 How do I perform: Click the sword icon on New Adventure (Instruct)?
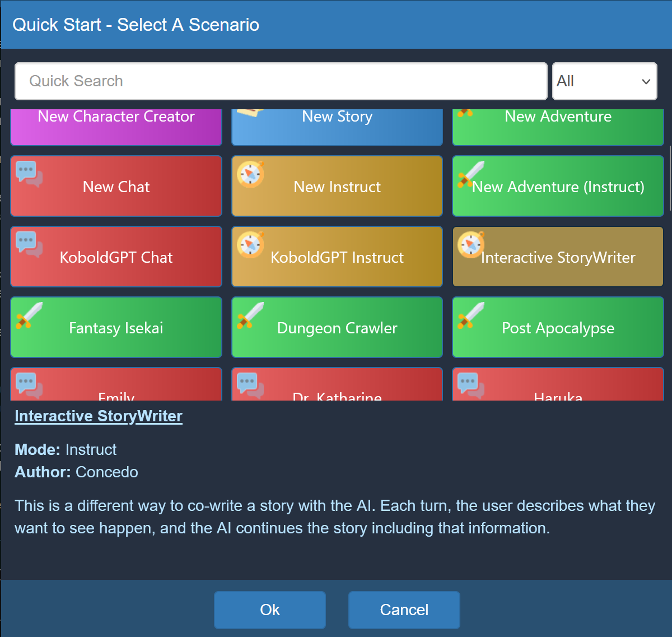[x=471, y=174]
